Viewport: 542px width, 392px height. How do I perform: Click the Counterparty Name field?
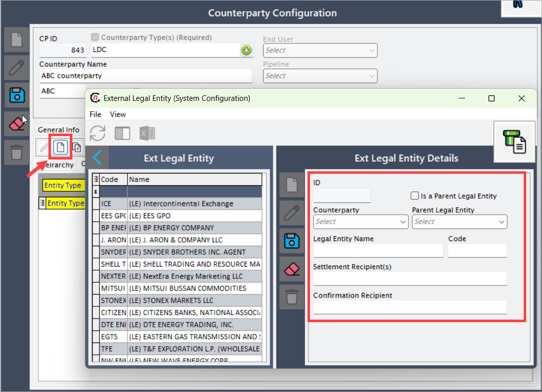point(146,76)
